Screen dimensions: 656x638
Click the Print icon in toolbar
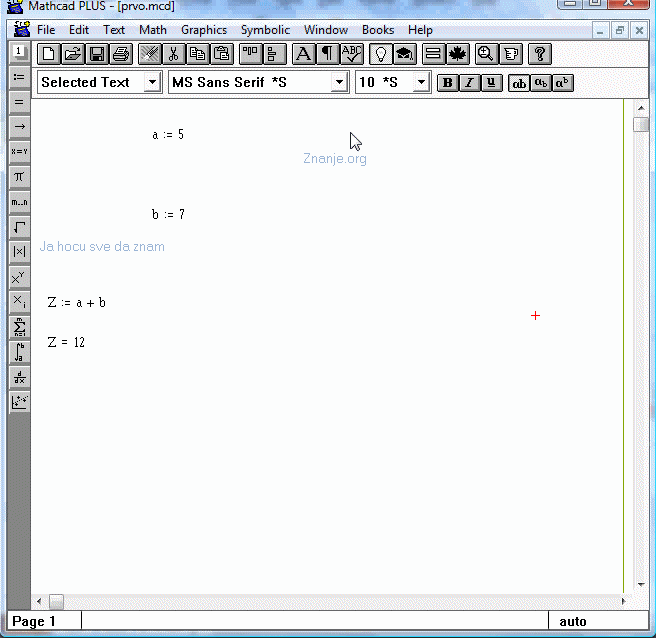120,54
